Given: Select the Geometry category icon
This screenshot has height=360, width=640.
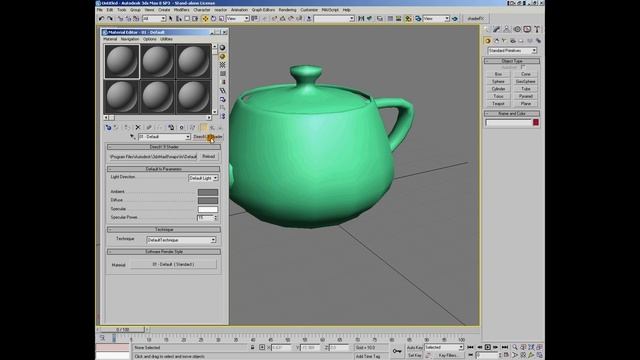Looking at the screenshot, I should tap(487, 41).
